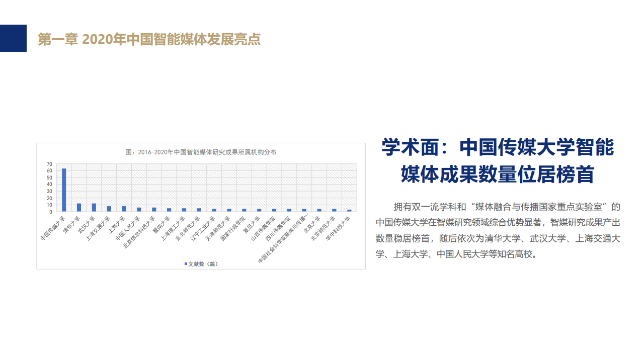644x362 pixels.
Task: Select the 上海交通大学 axis label
Action: [x=99, y=228]
